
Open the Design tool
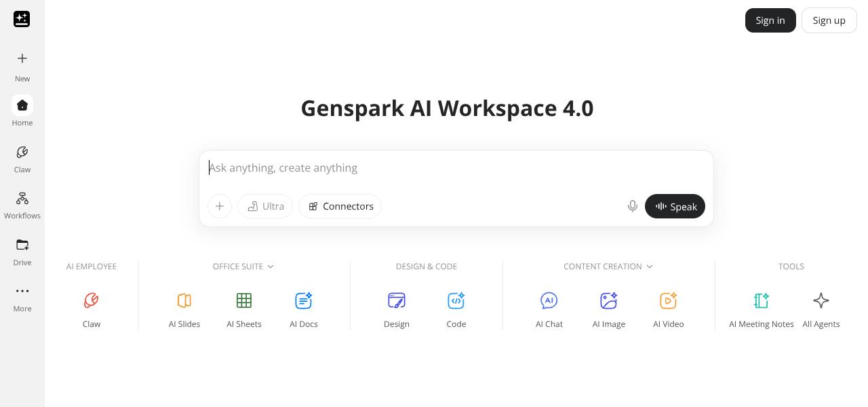point(397,309)
